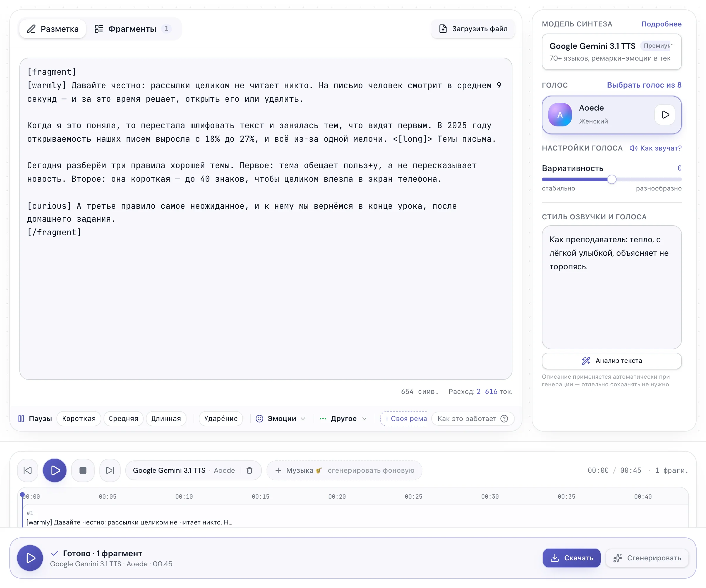706x588 pixels.
Task: Expand the Другое dropdown
Action: (343, 419)
